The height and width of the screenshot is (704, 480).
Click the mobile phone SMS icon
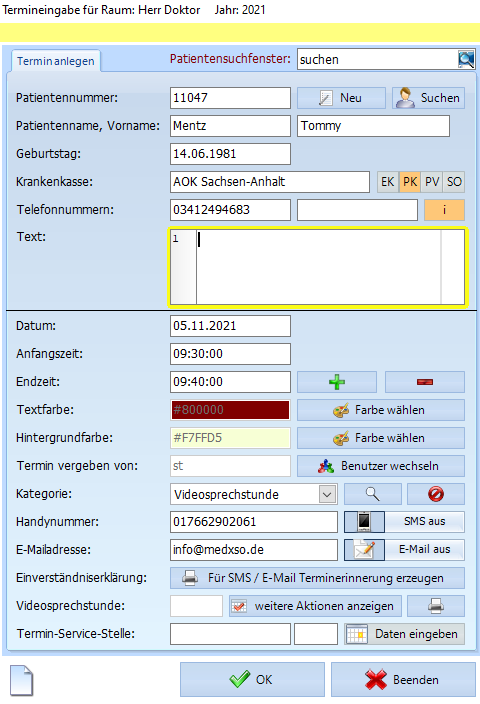tap(364, 522)
